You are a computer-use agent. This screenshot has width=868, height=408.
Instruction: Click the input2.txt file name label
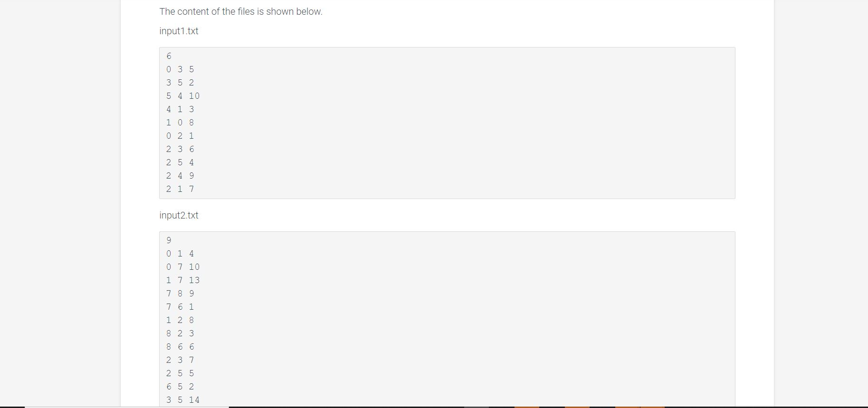(x=179, y=215)
